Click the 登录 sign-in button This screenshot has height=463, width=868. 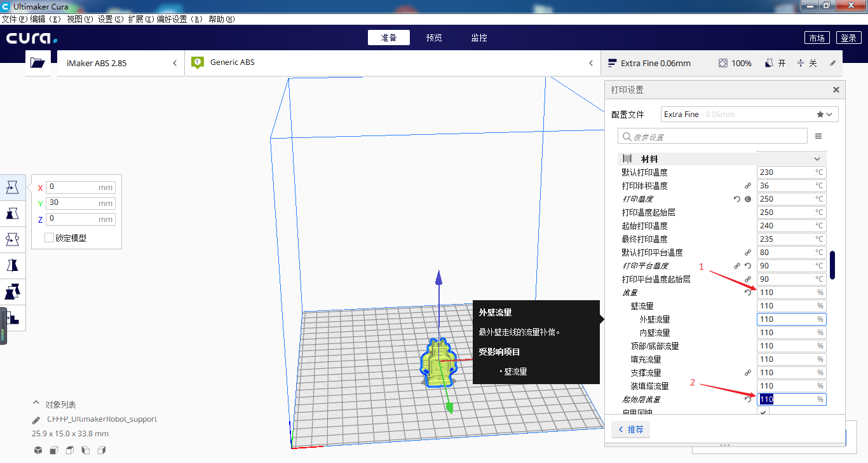click(849, 38)
